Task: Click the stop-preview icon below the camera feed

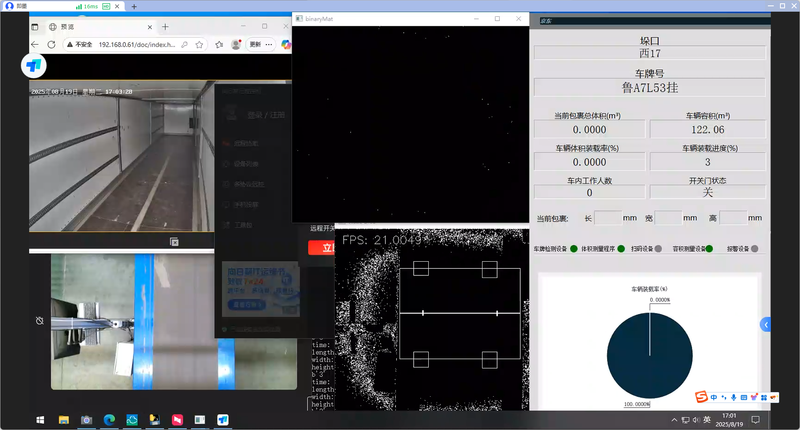Action: (174, 242)
